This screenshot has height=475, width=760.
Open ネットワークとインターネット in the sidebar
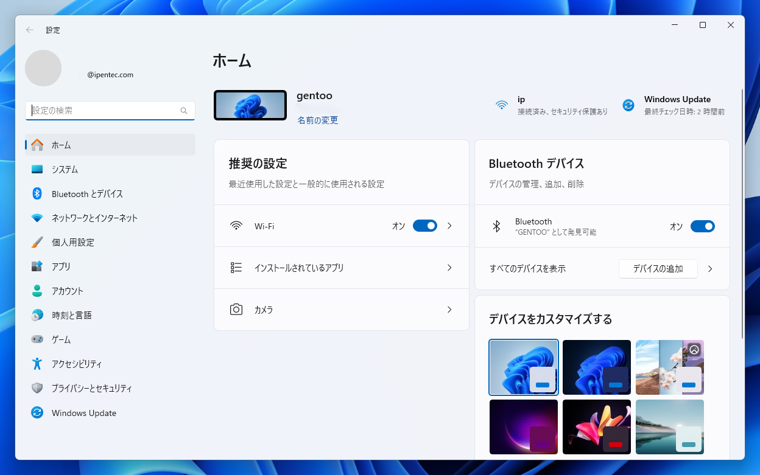click(x=110, y=218)
